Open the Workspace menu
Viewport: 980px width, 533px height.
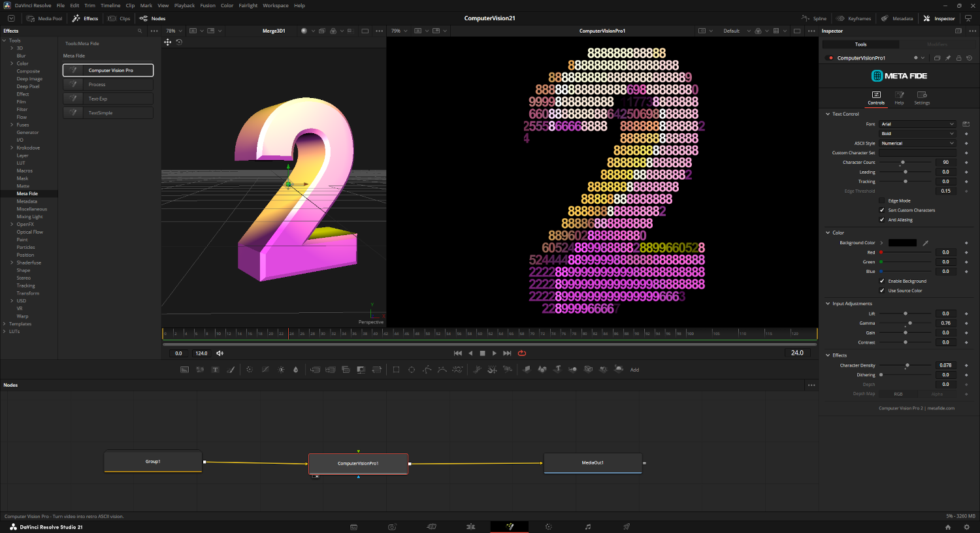(276, 5)
